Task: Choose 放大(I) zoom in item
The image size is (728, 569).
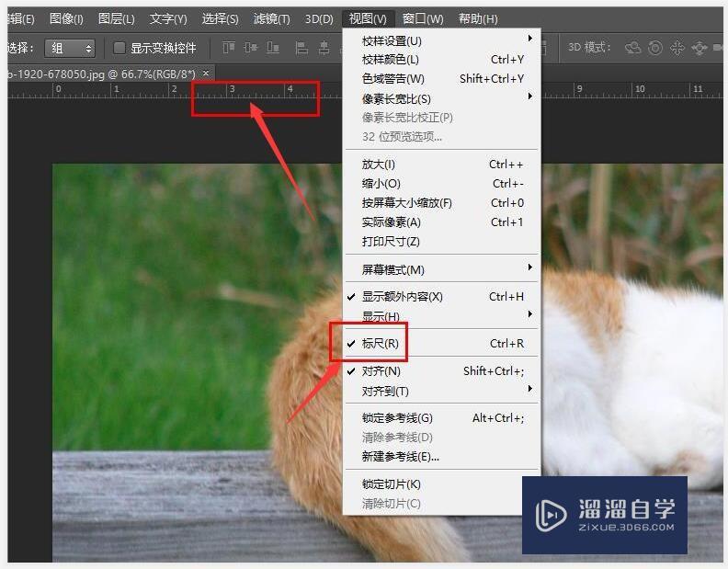Action: pyautogui.click(x=441, y=165)
